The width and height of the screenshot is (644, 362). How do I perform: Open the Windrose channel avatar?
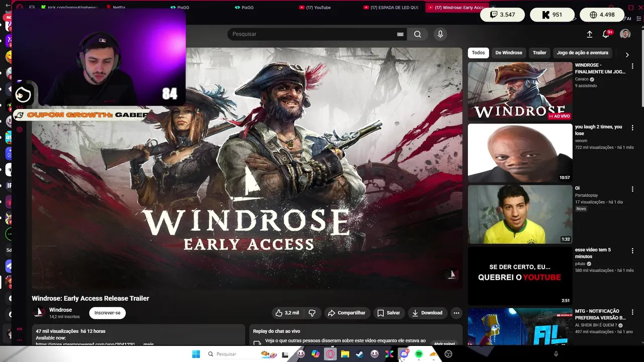[39, 313]
